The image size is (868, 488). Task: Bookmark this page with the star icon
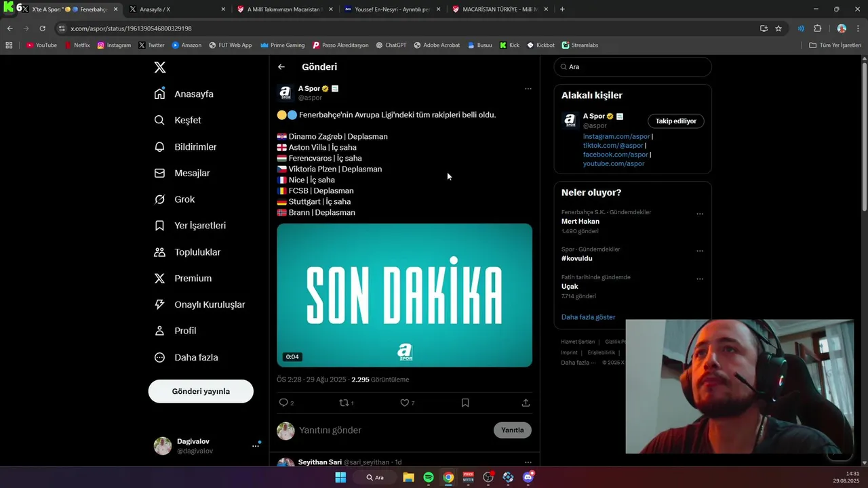tap(778, 28)
